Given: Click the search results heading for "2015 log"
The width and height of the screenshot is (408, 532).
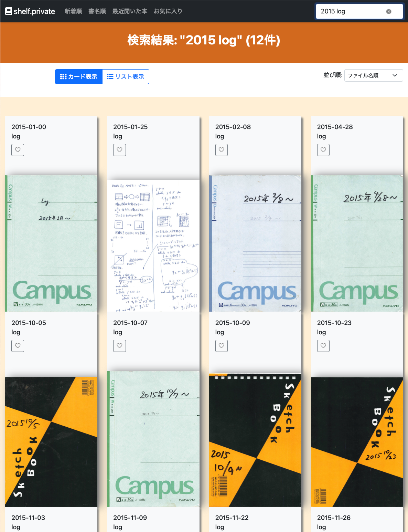Looking at the screenshot, I should pos(204,40).
